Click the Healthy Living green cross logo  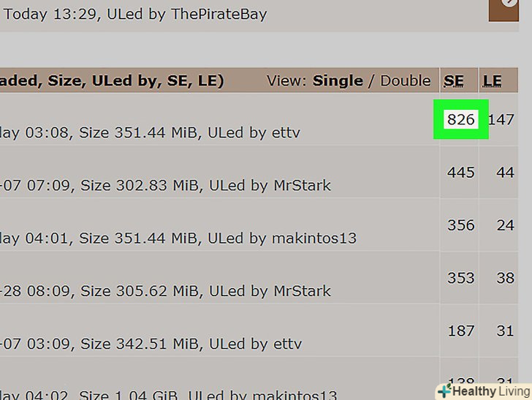click(444, 390)
